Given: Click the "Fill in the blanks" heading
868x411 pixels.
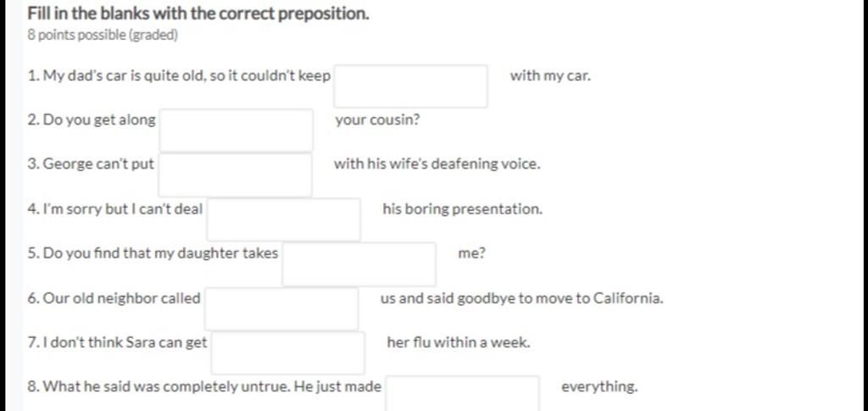Looking at the screenshot, I should [x=198, y=14].
